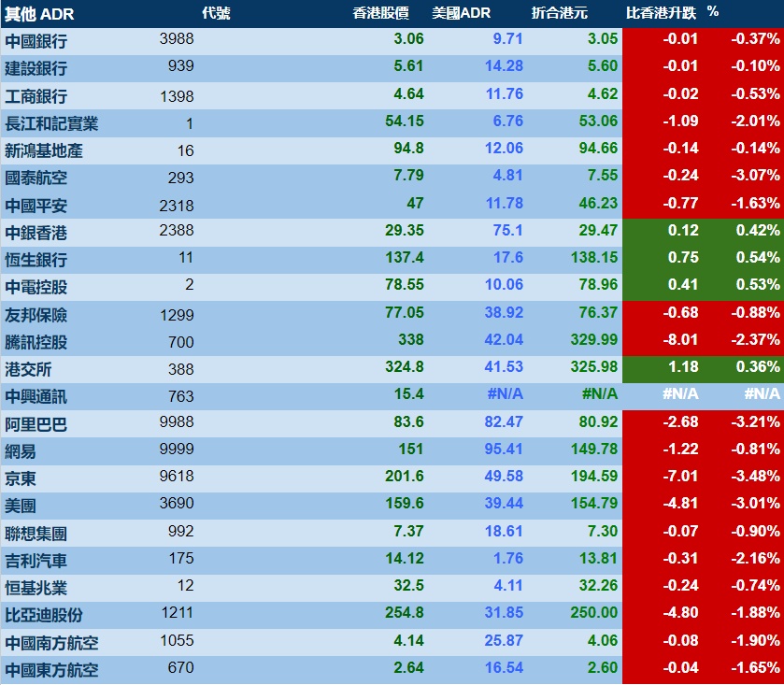The width and height of the screenshot is (784, 685).
Task: Click Hong Kong price 338 for 騰訊控股
Action: click(411, 339)
